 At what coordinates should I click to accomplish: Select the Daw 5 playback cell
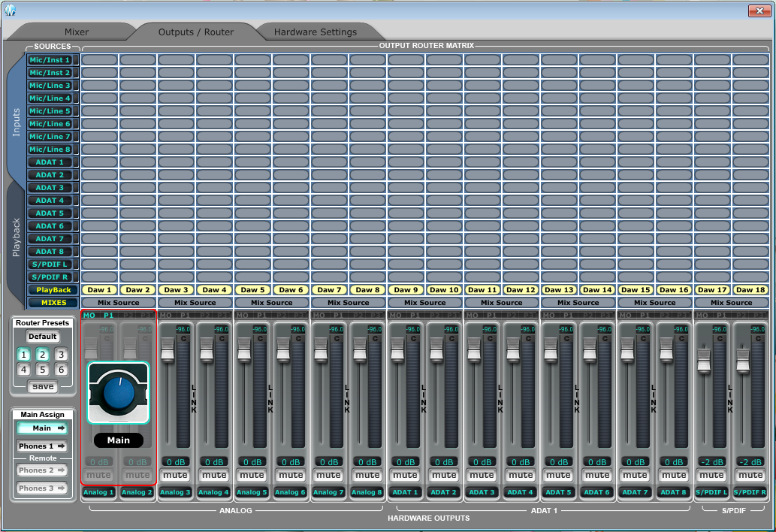coord(252,290)
